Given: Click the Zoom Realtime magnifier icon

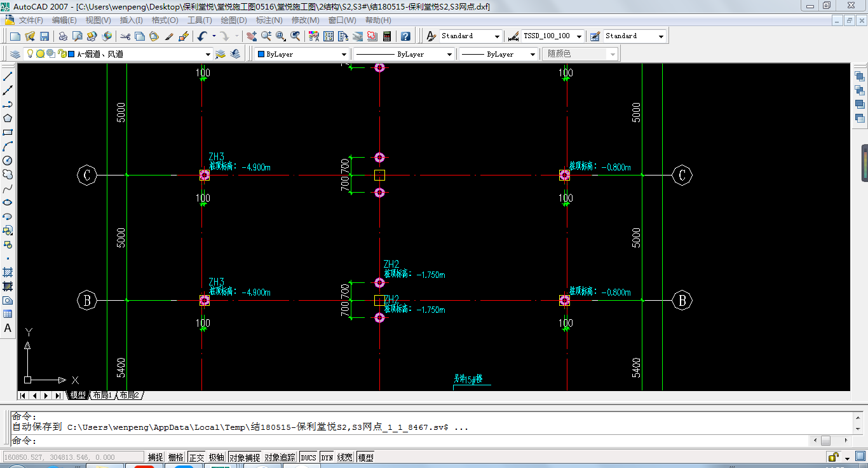Looking at the screenshot, I should tap(266, 36).
